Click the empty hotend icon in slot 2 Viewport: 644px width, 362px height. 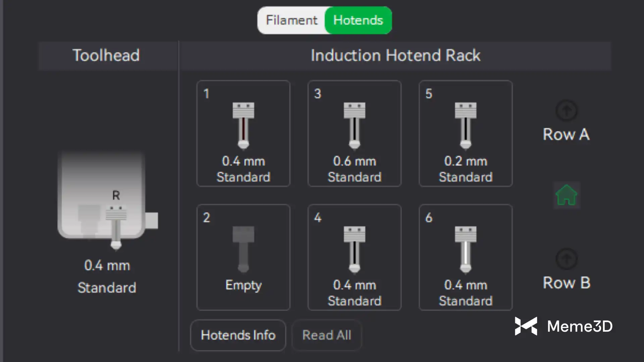tap(243, 249)
